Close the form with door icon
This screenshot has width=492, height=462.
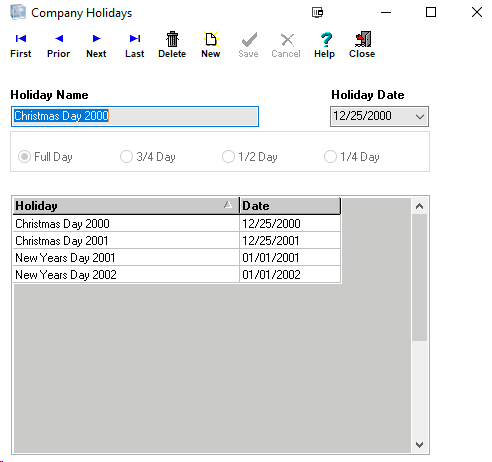point(362,45)
